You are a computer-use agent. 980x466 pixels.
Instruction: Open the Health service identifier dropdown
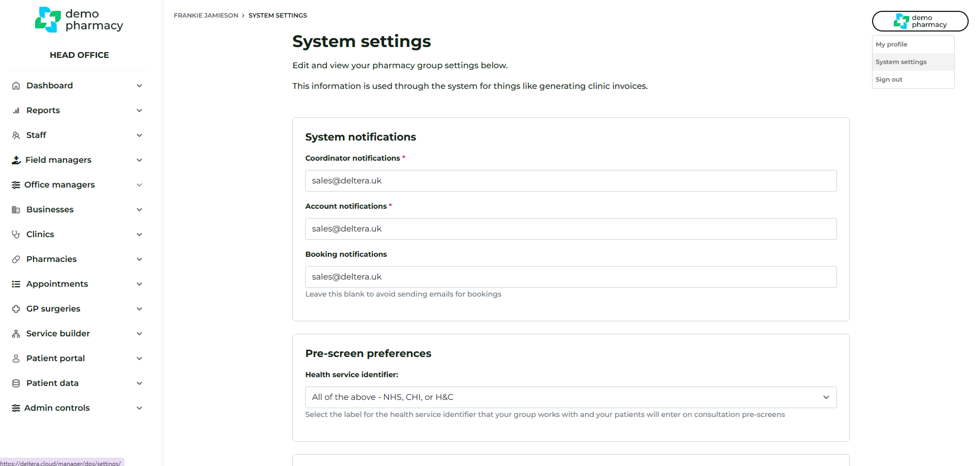coord(571,397)
